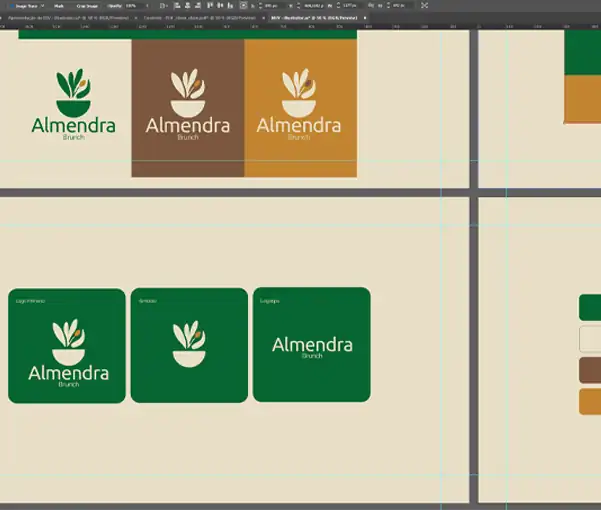Toggle constrain width and height proportions
Image resolution: width=601 pixels, height=510 pixels.
(371, 6)
